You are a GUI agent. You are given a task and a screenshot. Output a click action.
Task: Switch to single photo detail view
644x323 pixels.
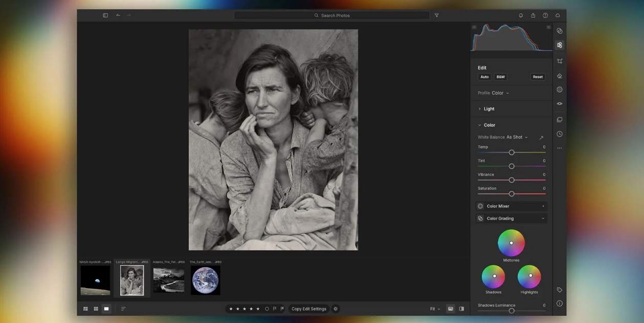click(x=106, y=309)
